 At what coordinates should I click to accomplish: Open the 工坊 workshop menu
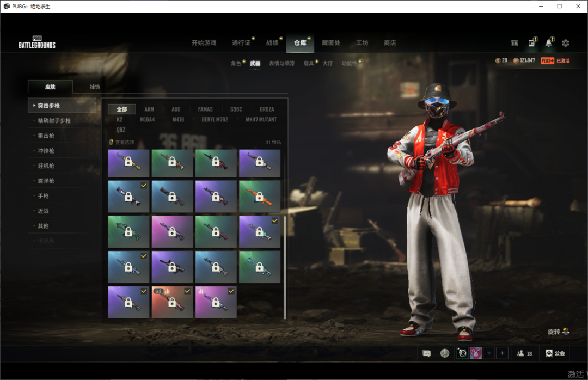[362, 43]
